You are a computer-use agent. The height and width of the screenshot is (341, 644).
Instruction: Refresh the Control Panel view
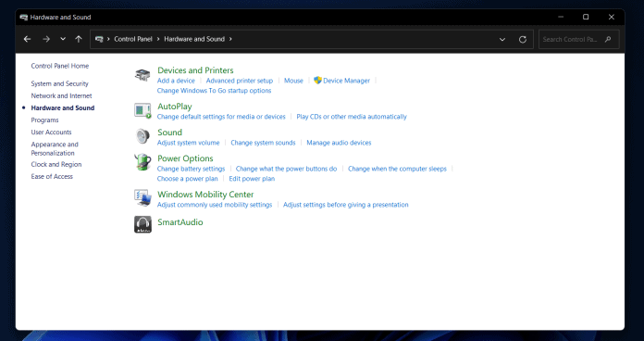[x=523, y=40]
